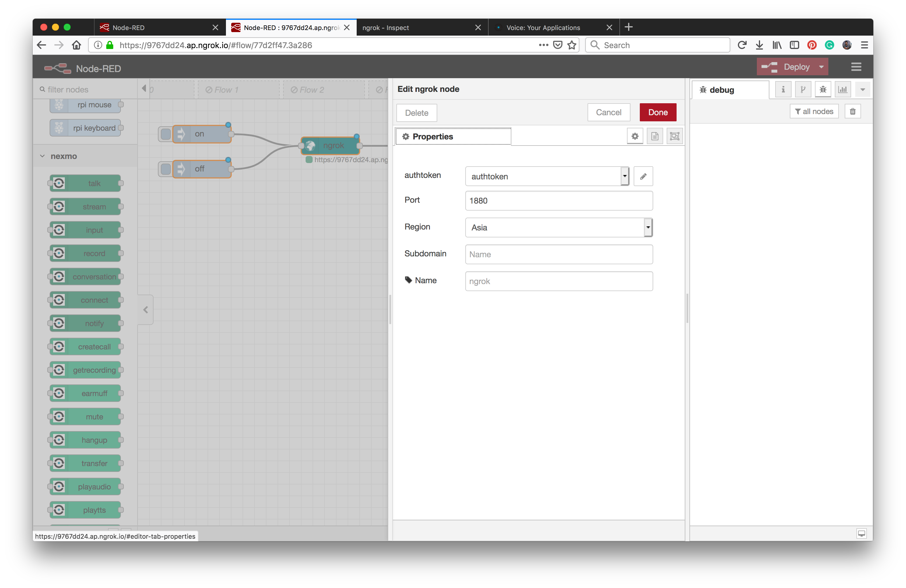Select the stream node in palette
906x588 pixels.
pos(85,207)
